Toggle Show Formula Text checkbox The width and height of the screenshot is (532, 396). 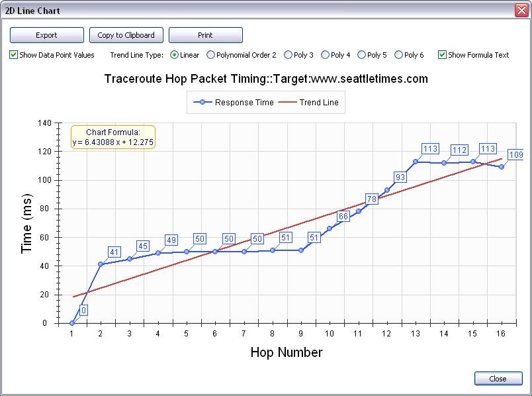(474, 55)
